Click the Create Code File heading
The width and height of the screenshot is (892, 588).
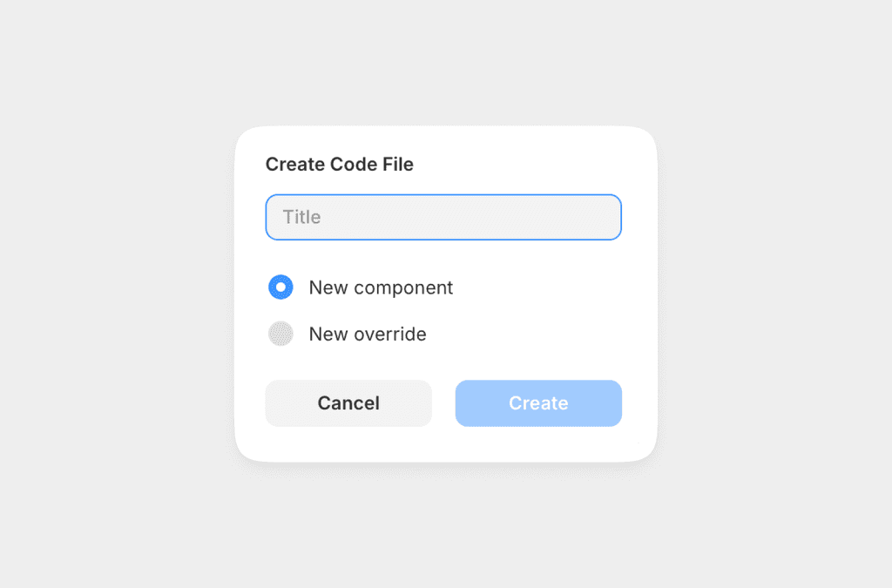pos(339,164)
